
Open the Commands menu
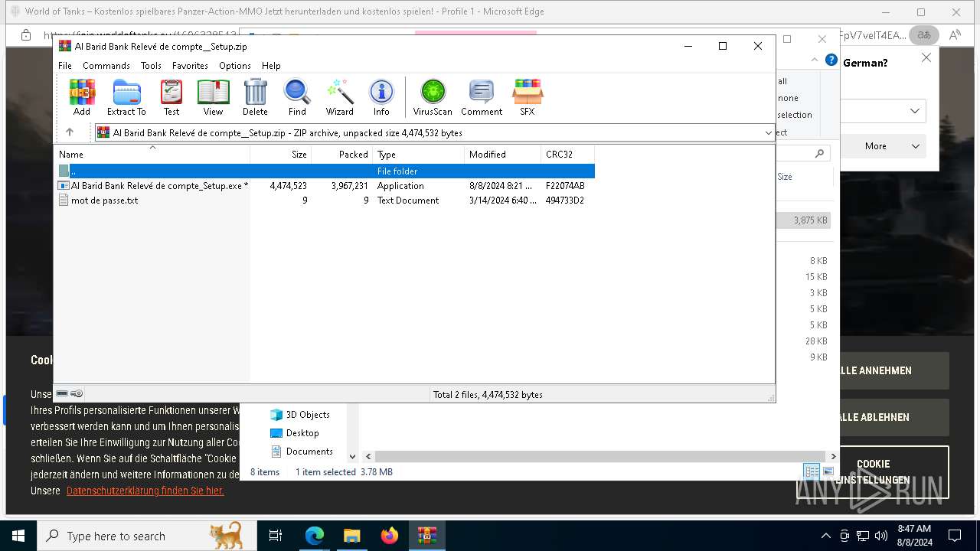[106, 66]
